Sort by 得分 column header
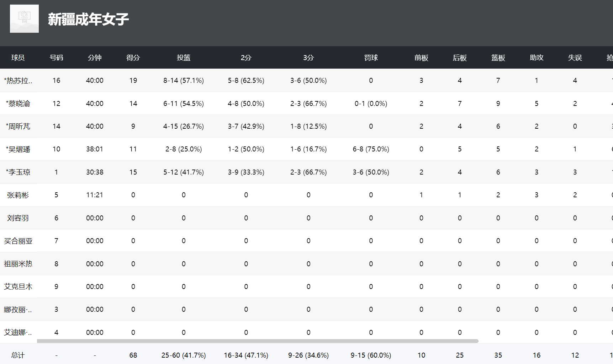This screenshot has width=613, height=364. coord(133,58)
